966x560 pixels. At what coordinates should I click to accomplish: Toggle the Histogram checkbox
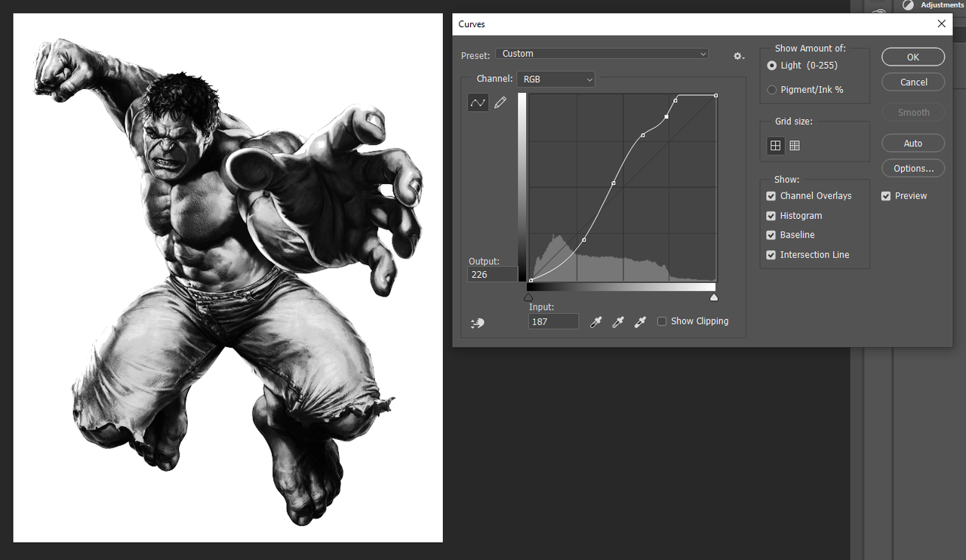pyautogui.click(x=771, y=215)
